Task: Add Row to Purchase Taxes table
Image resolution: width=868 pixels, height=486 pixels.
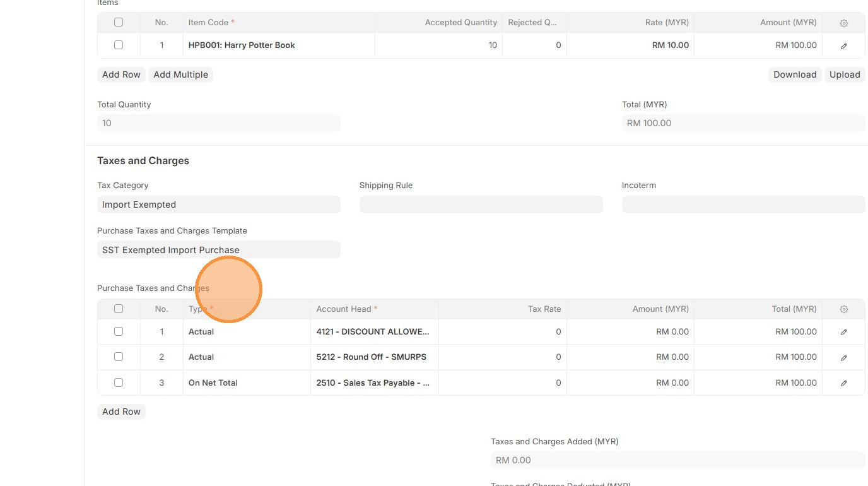Action: 121,412
